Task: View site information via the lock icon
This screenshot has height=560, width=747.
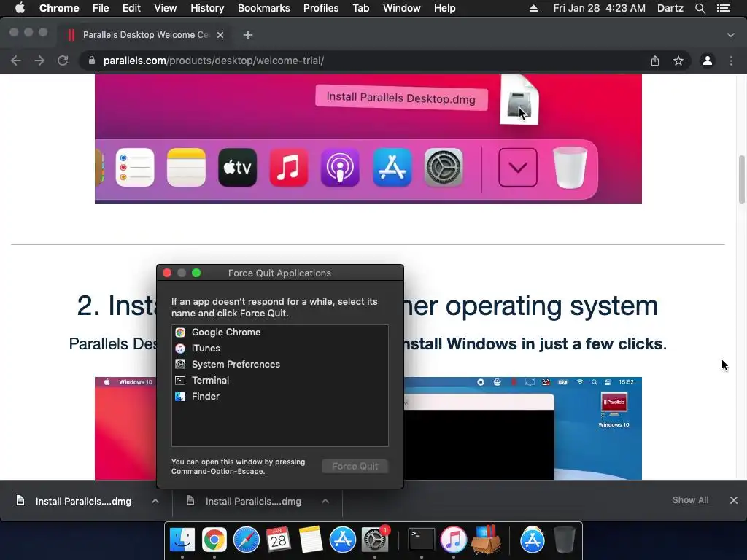Action: [92, 61]
